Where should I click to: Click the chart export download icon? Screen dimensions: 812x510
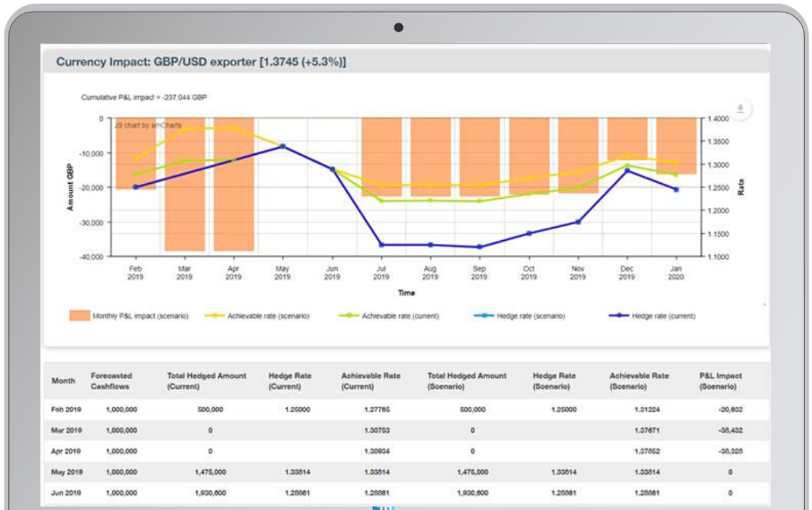(740, 108)
